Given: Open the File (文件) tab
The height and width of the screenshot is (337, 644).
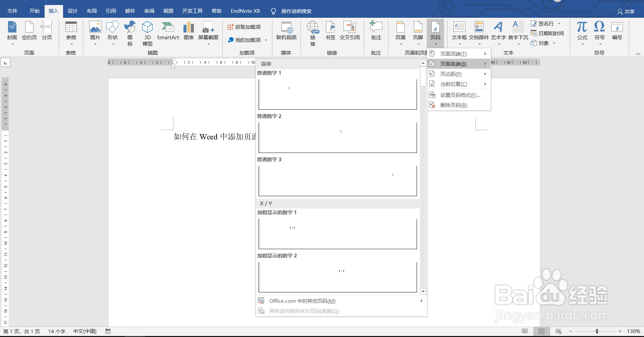Looking at the screenshot, I should pos(12,11).
